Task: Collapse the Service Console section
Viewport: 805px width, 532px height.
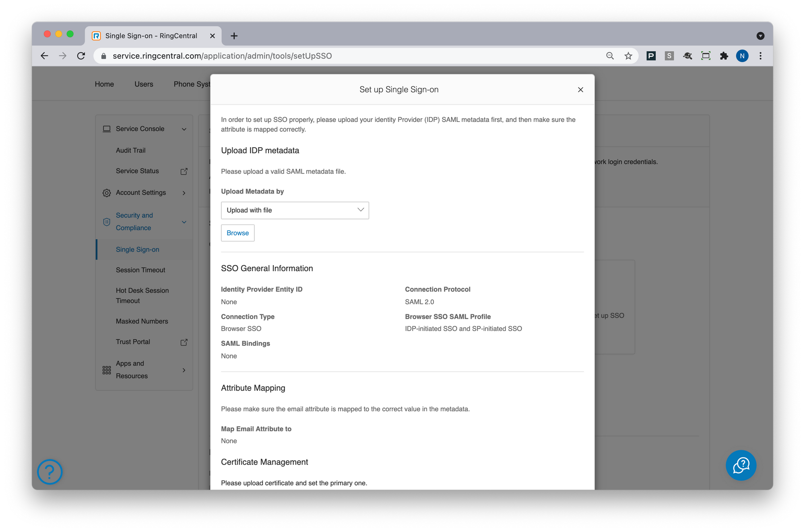Action: [184, 129]
